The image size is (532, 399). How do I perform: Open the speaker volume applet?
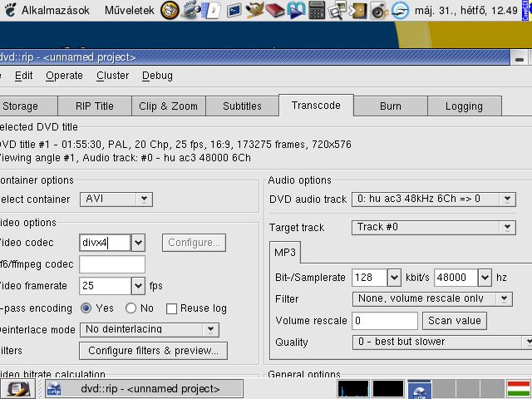point(379,11)
